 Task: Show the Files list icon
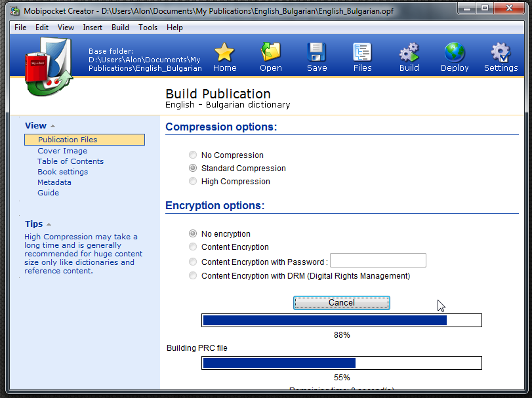coord(362,52)
